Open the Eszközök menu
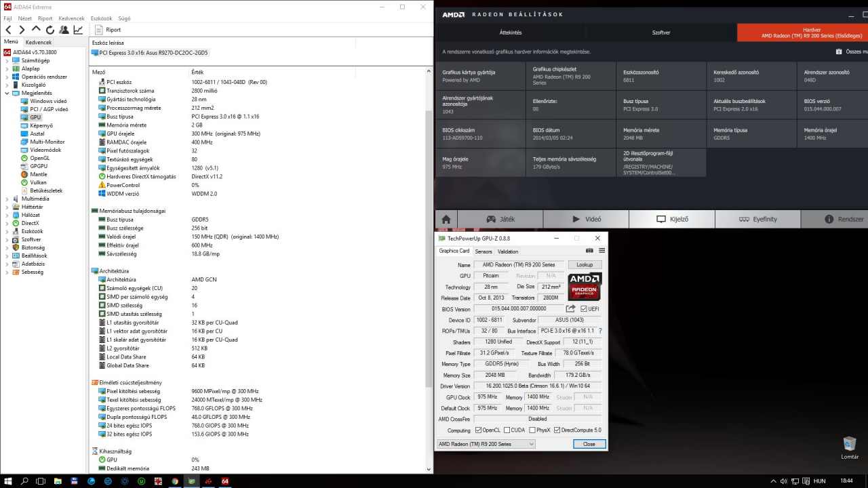Image resolution: width=868 pixels, height=488 pixels. pos(100,18)
